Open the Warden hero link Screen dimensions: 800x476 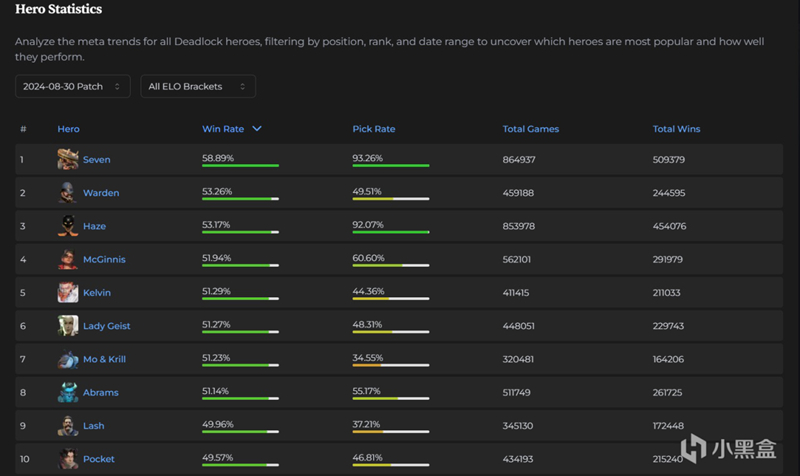tap(101, 193)
